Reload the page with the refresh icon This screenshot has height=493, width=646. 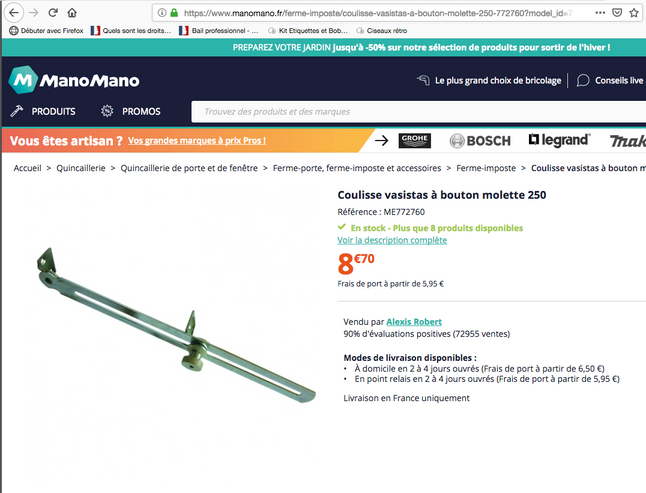pyautogui.click(x=53, y=13)
